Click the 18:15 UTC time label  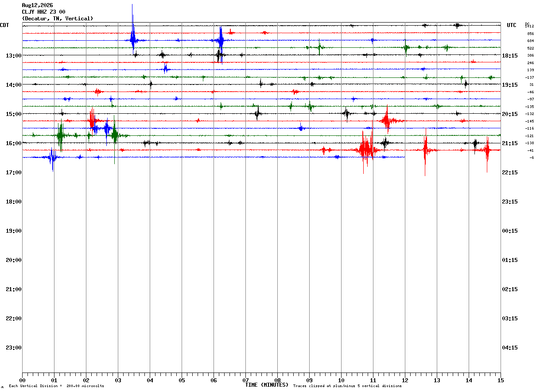(x=511, y=56)
